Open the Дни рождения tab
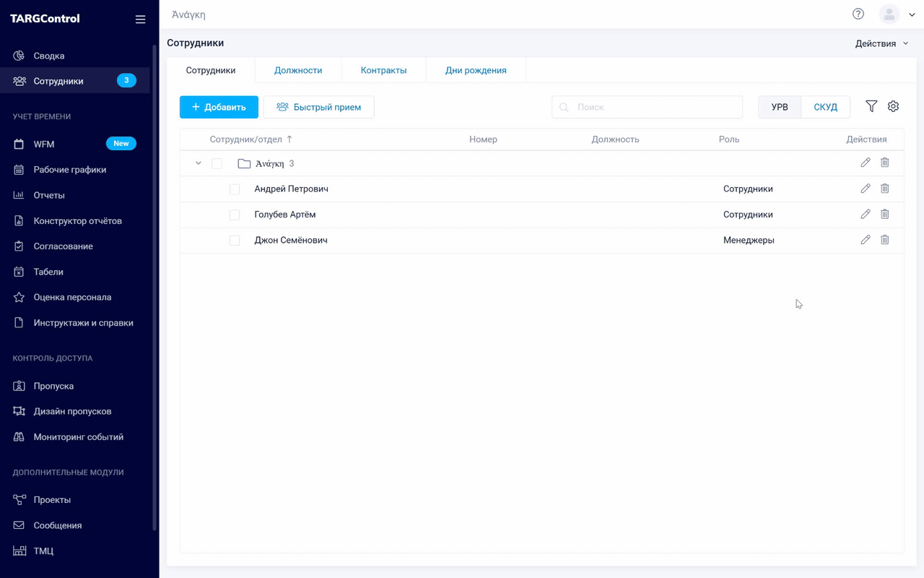 coord(476,70)
